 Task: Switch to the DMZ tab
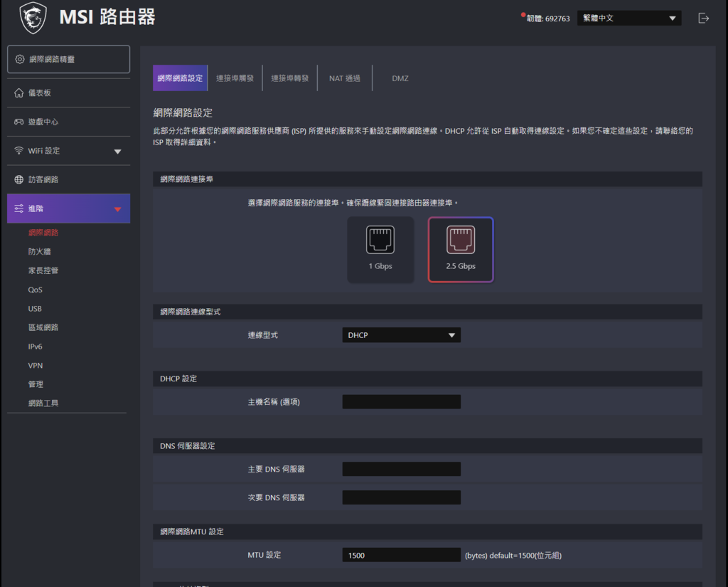(x=400, y=78)
